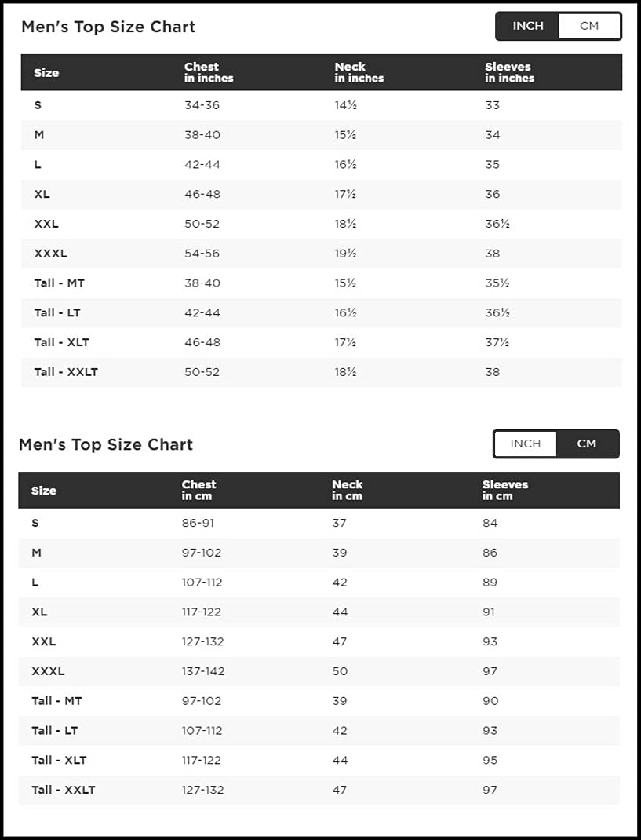This screenshot has height=840, width=641.
Task: Select the Tall - LT row in the cm chart
Action: (x=319, y=730)
